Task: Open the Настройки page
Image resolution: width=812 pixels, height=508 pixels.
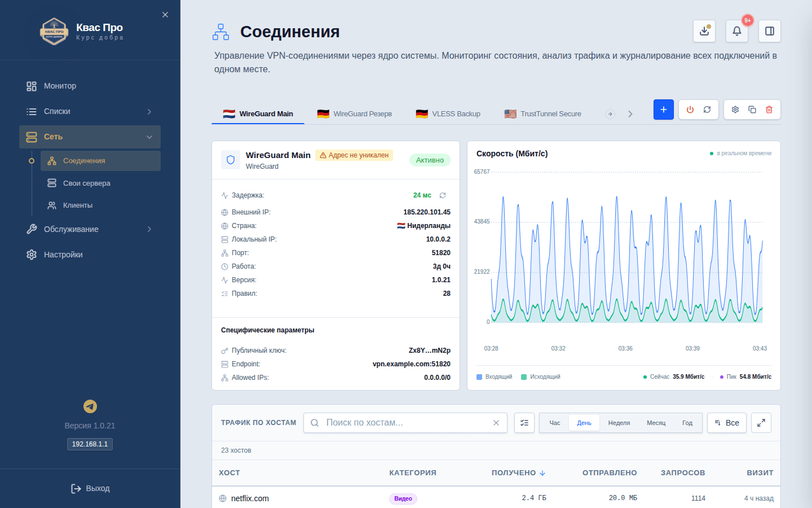Action: pos(90,255)
